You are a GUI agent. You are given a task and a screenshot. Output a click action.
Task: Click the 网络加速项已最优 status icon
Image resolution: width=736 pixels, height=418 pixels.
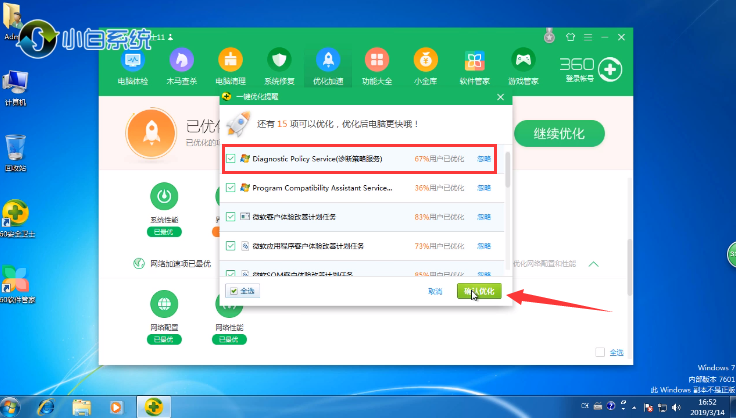coord(139,264)
